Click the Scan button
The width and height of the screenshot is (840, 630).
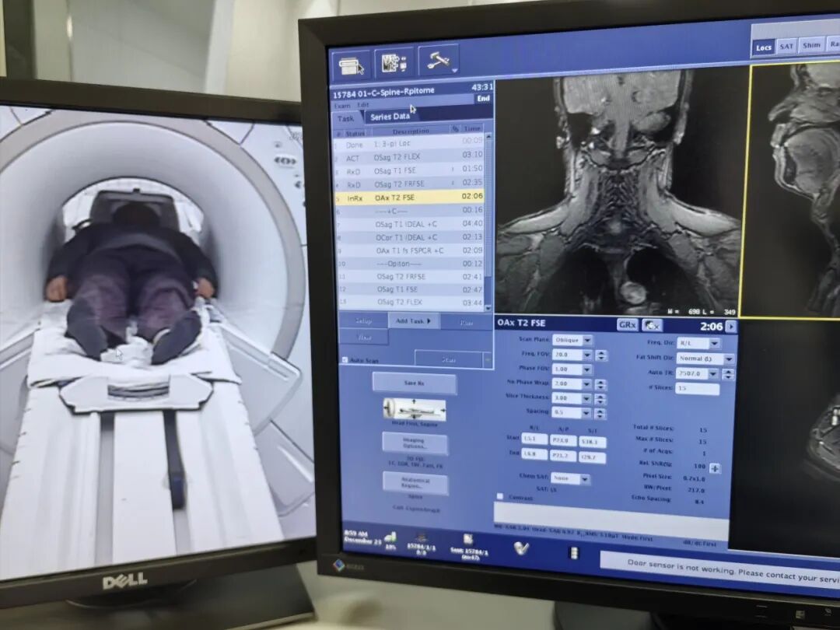[x=449, y=359]
